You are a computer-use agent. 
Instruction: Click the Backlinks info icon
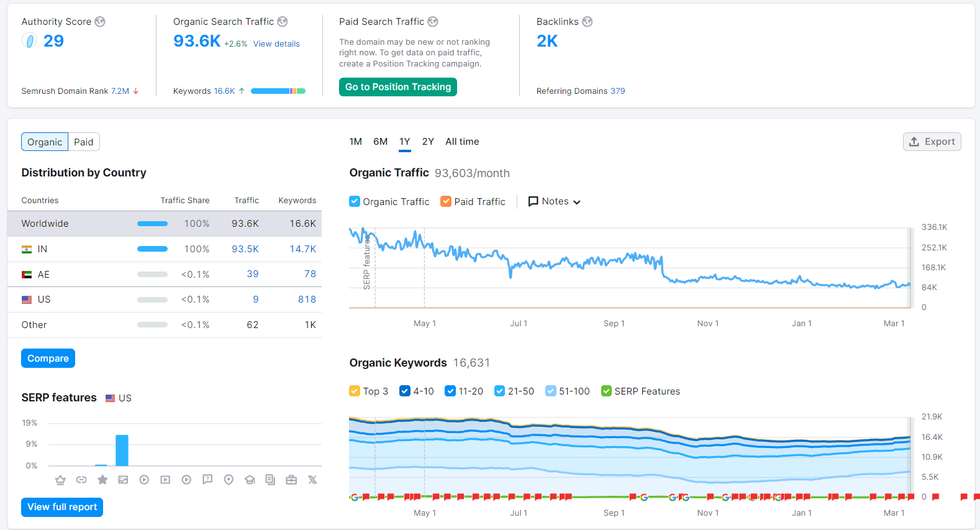588,22
